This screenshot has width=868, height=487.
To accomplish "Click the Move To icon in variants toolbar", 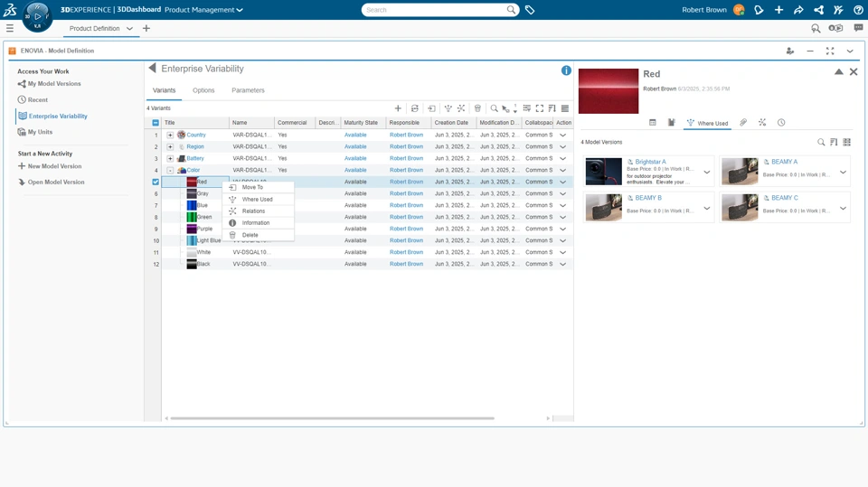I will 432,108.
